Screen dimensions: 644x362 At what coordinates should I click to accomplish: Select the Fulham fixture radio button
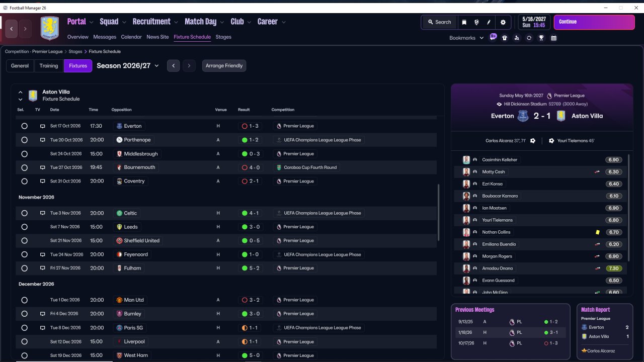[x=24, y=268]
